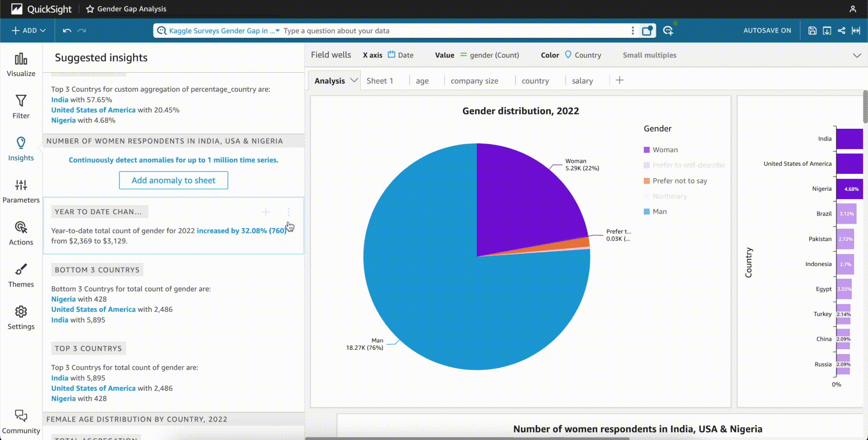Expand the ADD dropdown menu
This screenshot has width=868, height=440.
click(28, 31)
